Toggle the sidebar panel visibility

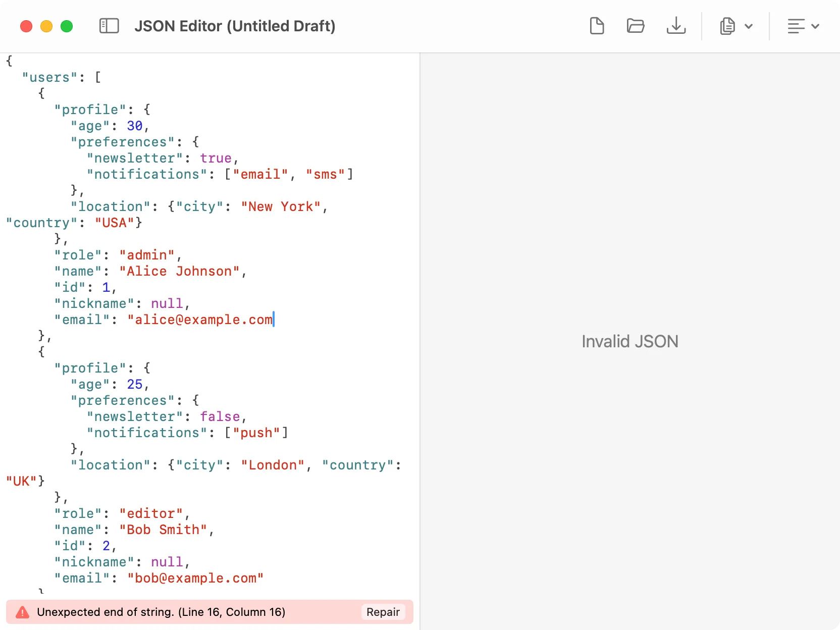coord(109,26)
